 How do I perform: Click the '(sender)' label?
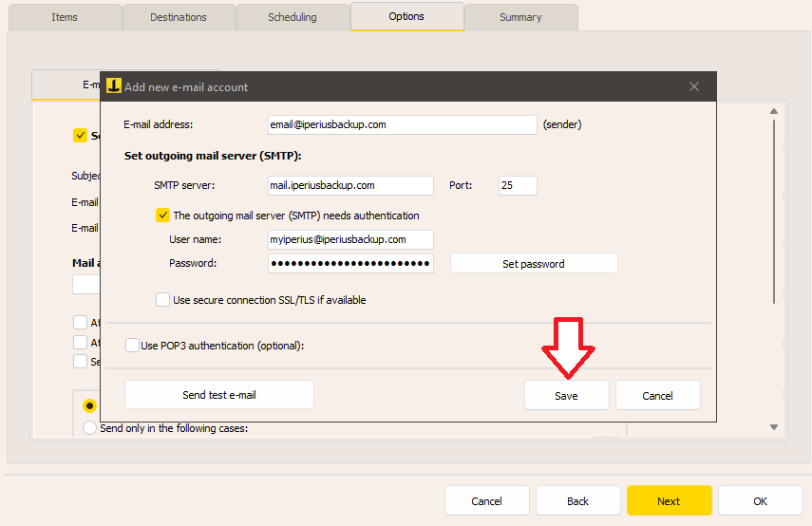562,124
